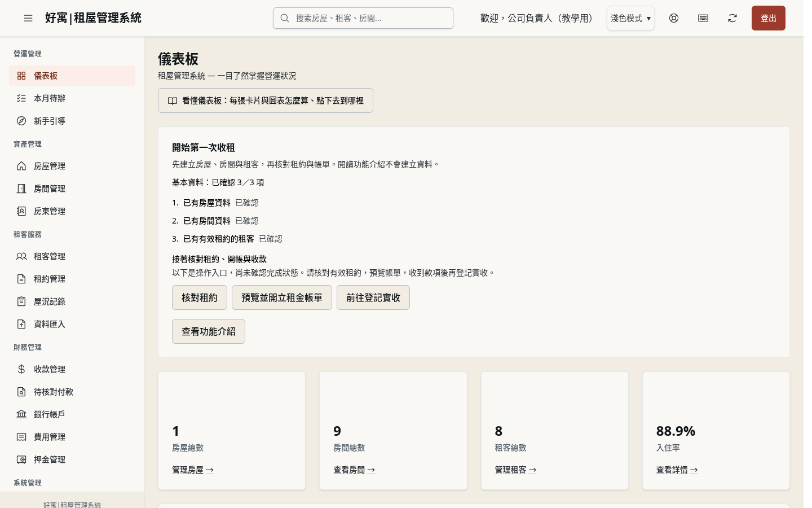Open 房間管理 door icon in sidebar
The height and width of the screenshot is (508, 812).
(x=21, y=189)
